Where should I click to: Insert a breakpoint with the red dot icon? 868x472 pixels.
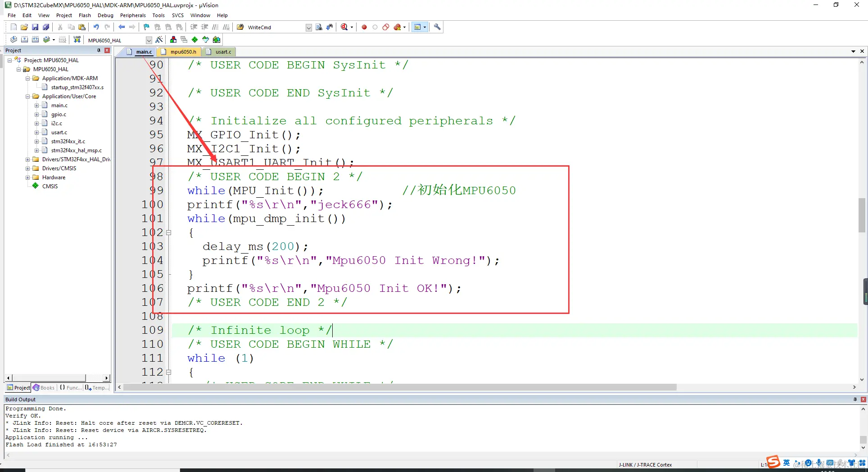click(364, 27)
